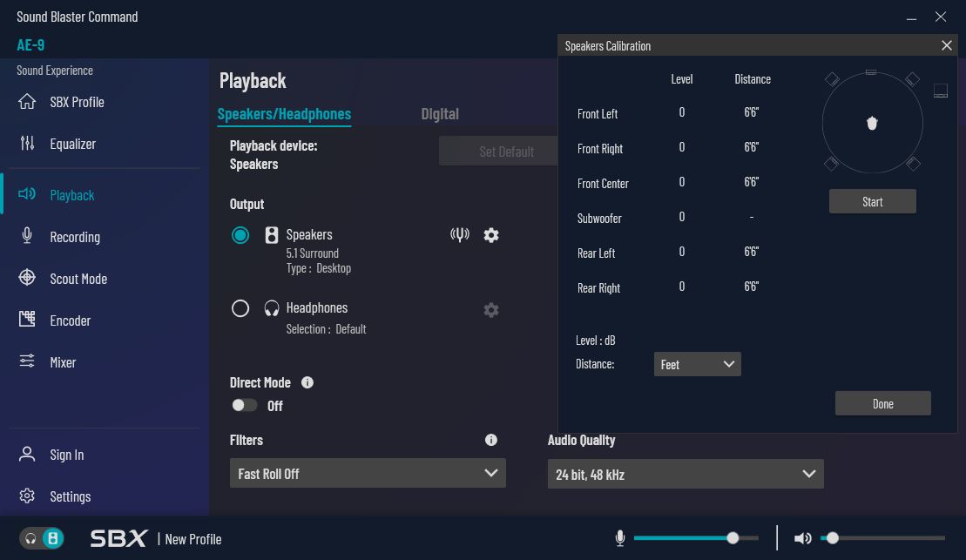
Task: Open the Equalizer page from sidebar
Action: [72, 144]
